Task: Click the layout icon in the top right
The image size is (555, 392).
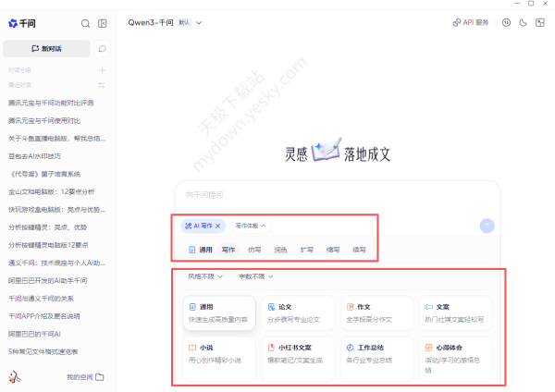Action: point(539,22)
